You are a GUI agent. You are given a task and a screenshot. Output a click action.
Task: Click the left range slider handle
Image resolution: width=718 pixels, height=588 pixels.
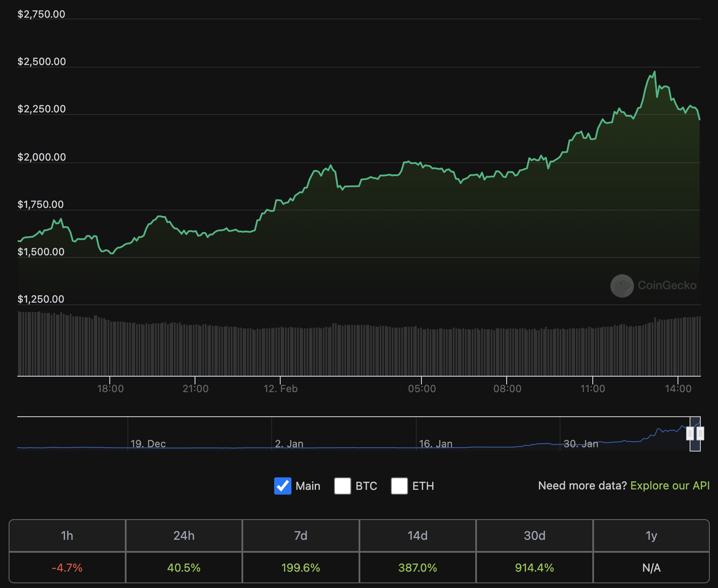[x=690, y=433]
